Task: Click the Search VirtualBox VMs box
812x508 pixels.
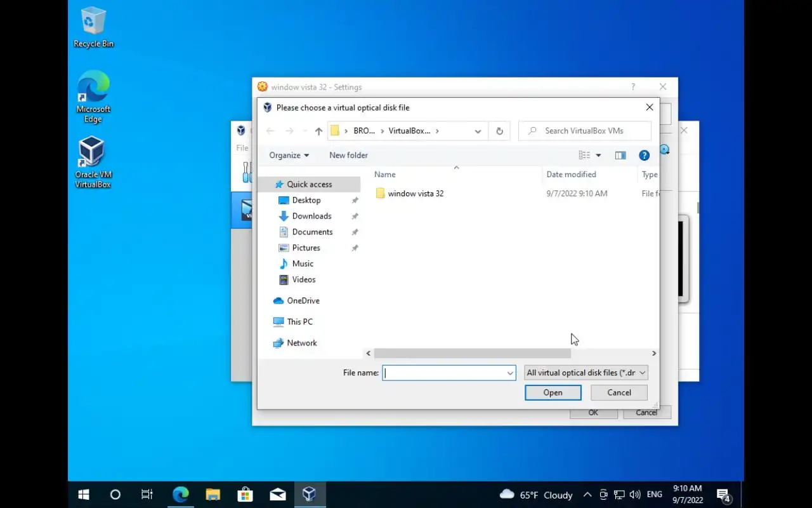Action: pyautogui.click(x=585, y=131)
